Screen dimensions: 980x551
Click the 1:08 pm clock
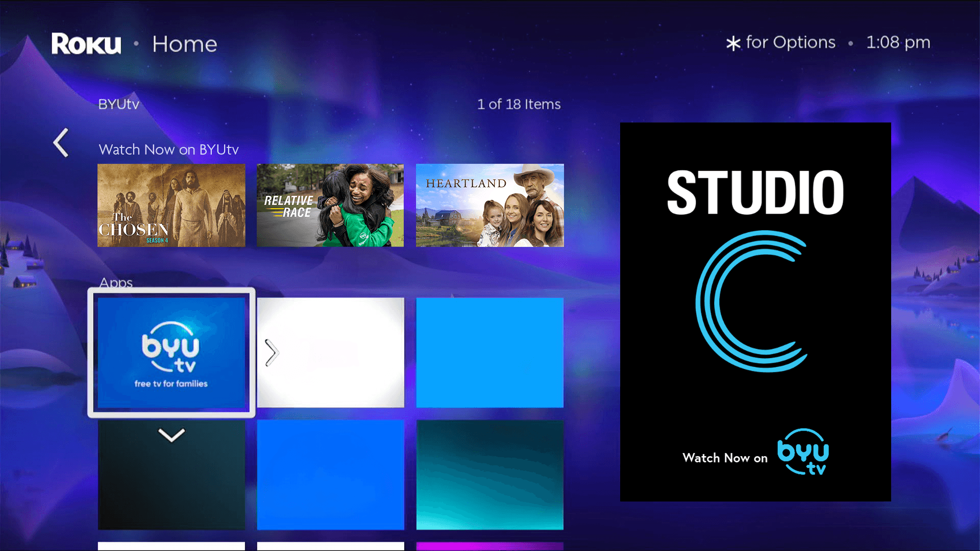pos(898,42)
